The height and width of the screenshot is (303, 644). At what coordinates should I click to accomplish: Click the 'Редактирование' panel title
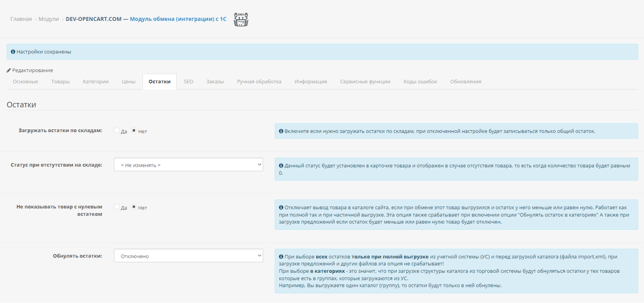tap(33, 71)
